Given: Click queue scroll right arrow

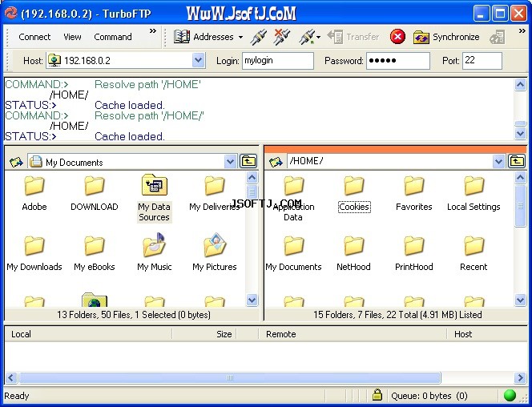Looking at the screenshot, I should [x=521, y=377].
